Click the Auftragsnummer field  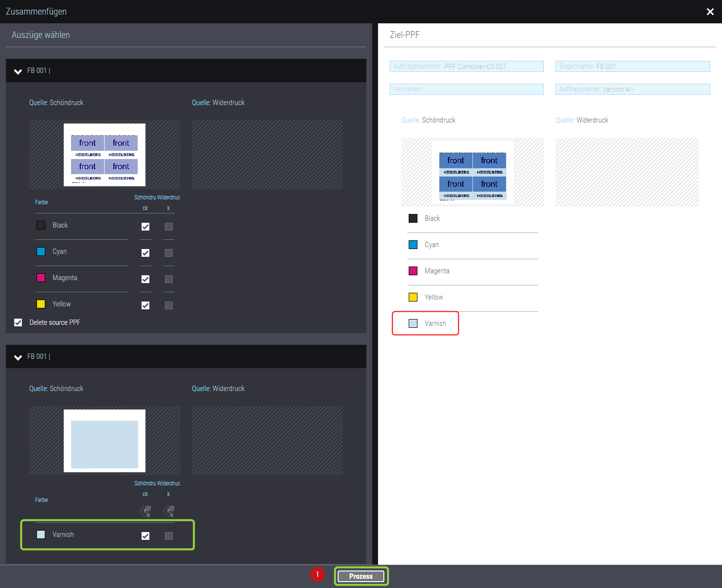pyautogui.click(x=466, y=67)
